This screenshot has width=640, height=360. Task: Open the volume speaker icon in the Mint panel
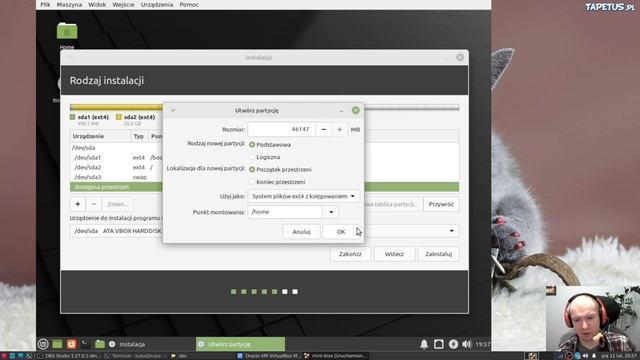click(467, 344)
